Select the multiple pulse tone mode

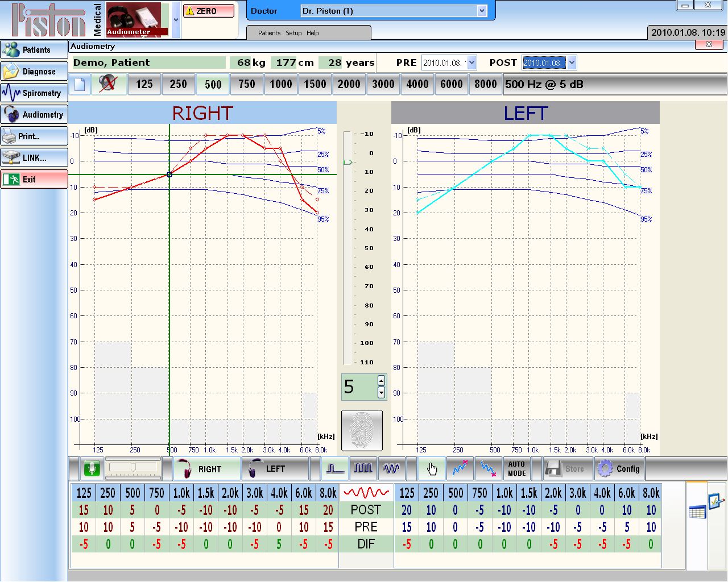click(x=363, y=469)
